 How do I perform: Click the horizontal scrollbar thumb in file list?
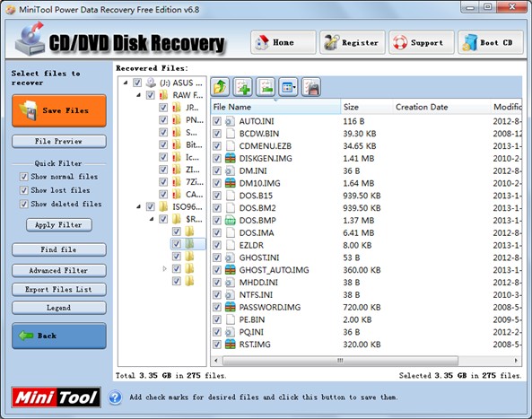click(340, 361)
